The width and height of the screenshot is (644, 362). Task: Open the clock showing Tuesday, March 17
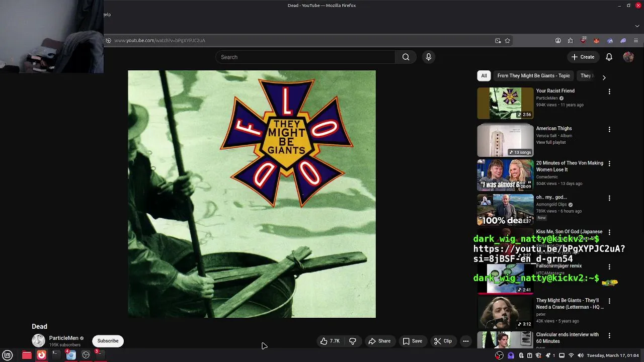pyautogui.click(x=612, y=355)
